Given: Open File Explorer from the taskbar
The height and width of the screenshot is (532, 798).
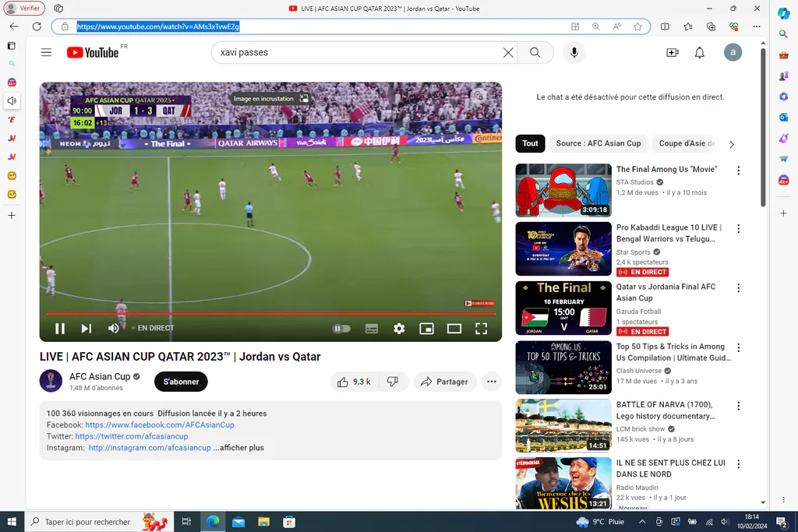Looking at the screenshot, I should [263, 522].
